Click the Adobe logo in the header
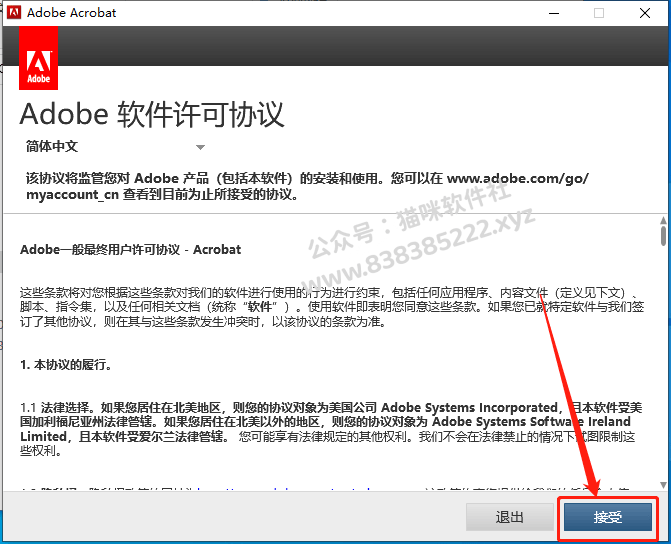The height and width of the screenshot is (544, 671). 39,58
